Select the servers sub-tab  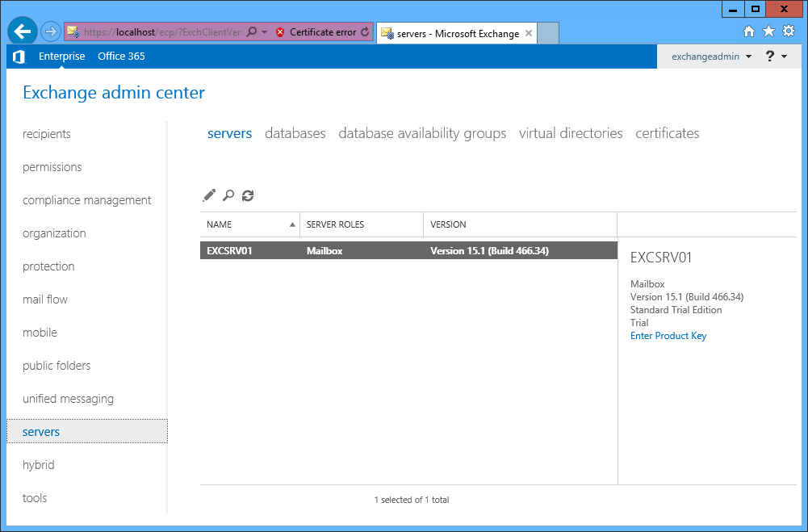click(229, 133)
